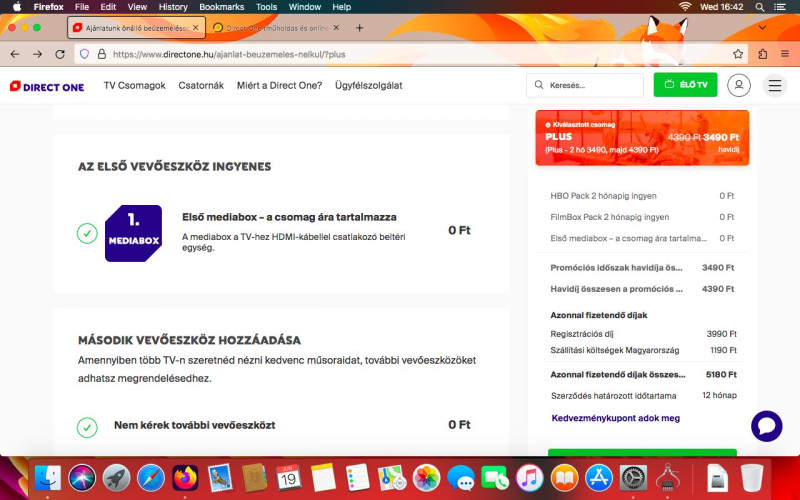Open Safari from the dock
Screen dimensions: 800x500
(151, 478)
